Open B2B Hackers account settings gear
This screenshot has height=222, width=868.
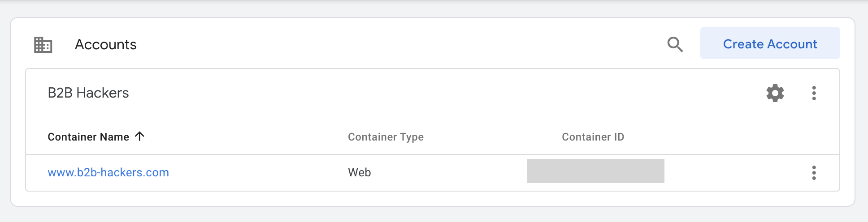tap(775, 93)
